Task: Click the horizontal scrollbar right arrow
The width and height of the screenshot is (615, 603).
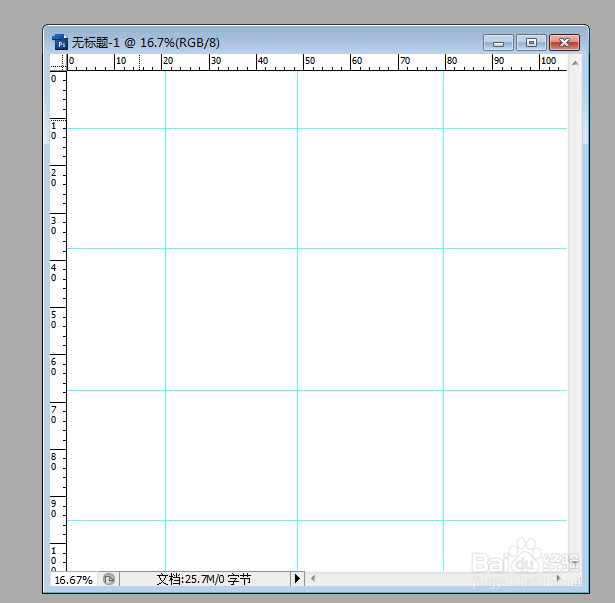Action: [x=559, y=578]
